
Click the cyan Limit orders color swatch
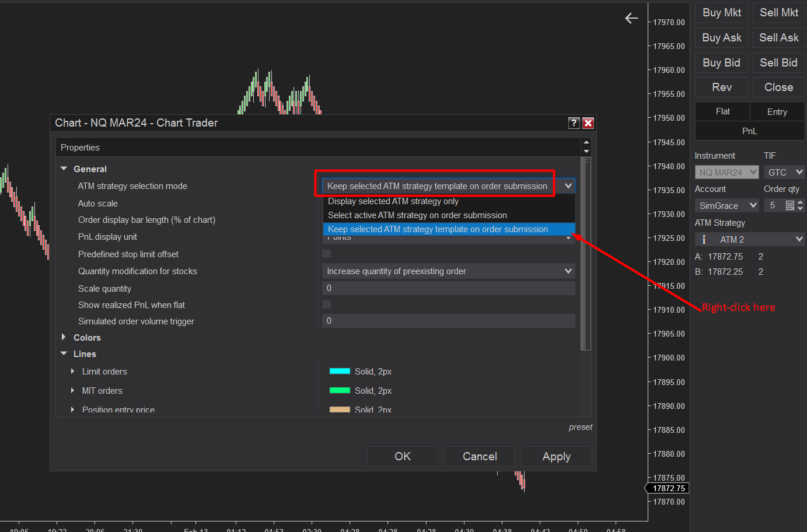(x=340, y=372)
